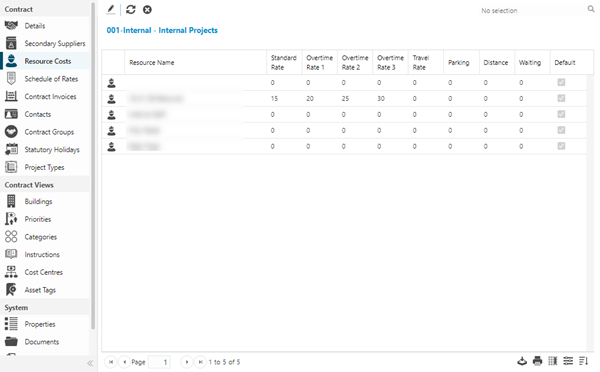600x372 pixels.
Task: Sort by Resource Name column header
Action: (x=196, y=62)
